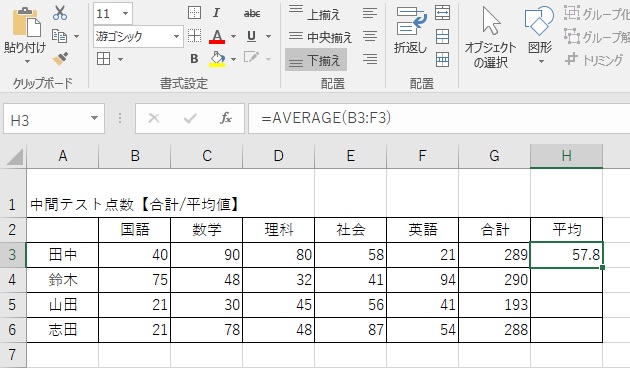Viewport: 630px width, 368px height.
Task: Expand the arrow next to copy icon
Action: pos(76,37)
